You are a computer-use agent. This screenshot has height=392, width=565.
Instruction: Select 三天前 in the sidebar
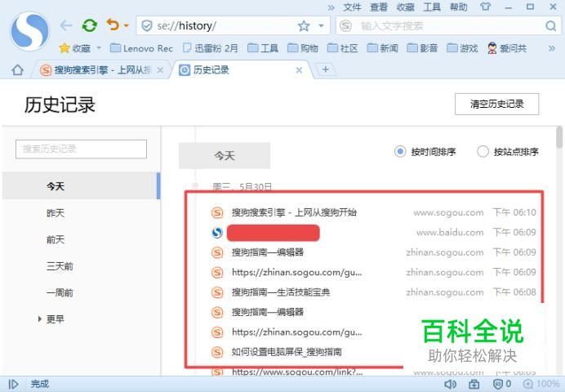(x=60, y=266)
